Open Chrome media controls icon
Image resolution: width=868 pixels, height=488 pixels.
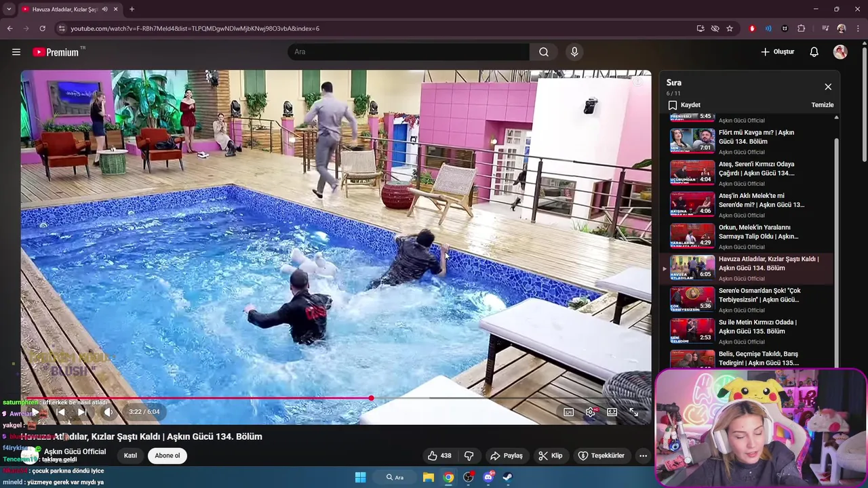click(x=825, y=28)
